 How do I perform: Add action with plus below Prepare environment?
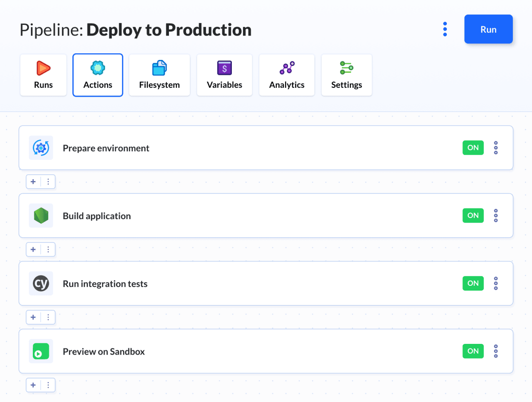[33, 181]
